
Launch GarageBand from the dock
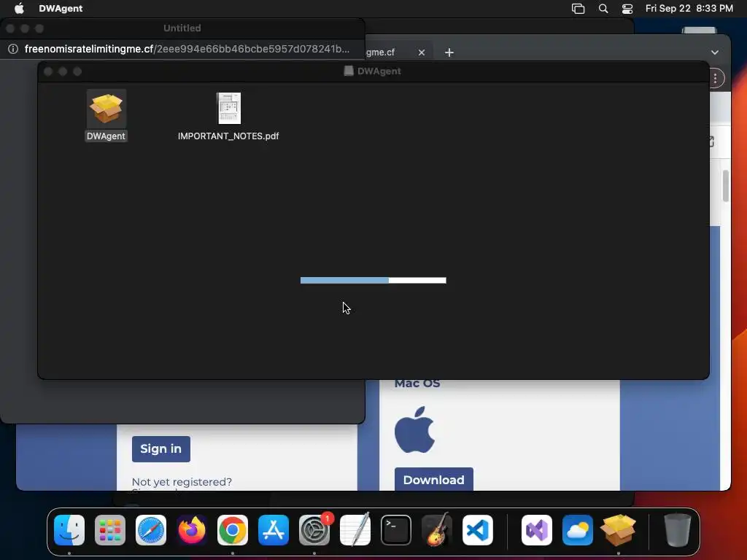pos(436,530)
